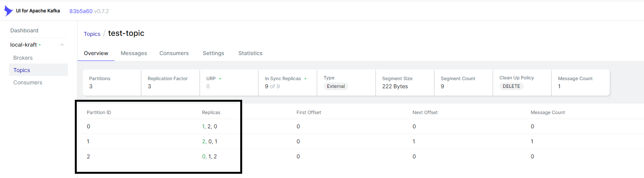Click the green status dot beside local-kraft
The height and width of the screenshot is (178, 644).
click(40, 45)
